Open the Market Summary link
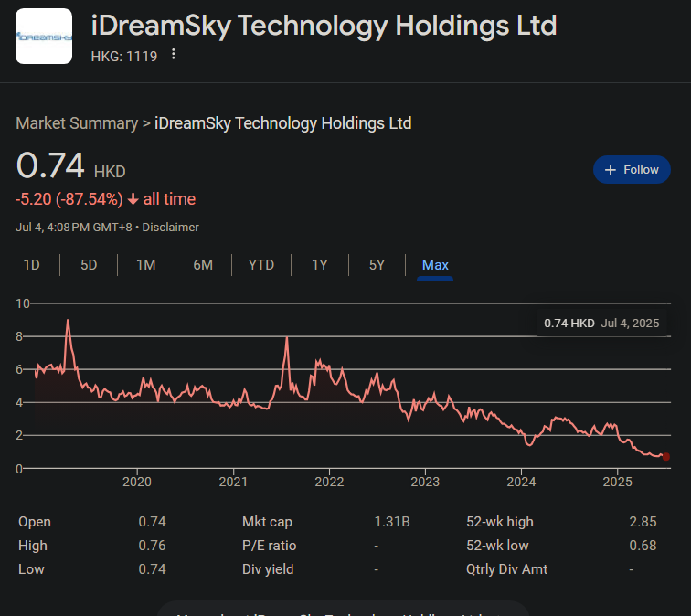This screenshot has height=616, width=691. pyautogui.click(x=77, y=123)
